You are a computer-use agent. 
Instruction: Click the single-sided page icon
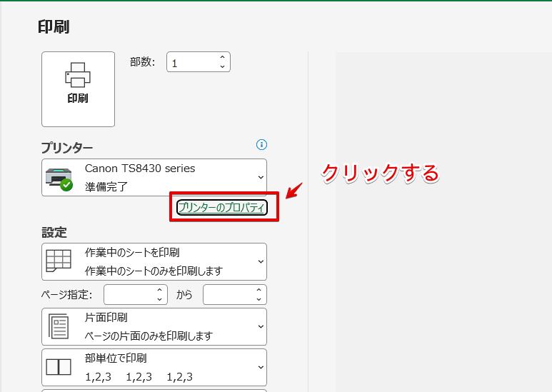(59, 326)
